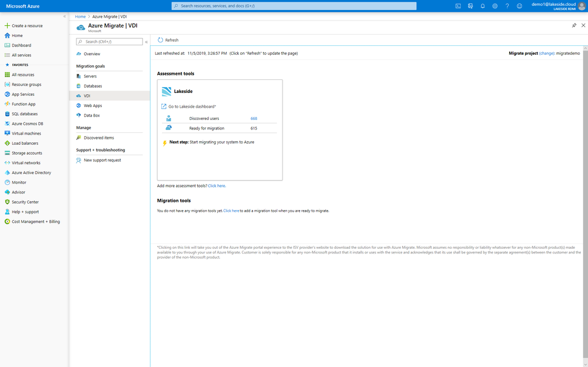Collapse the Azure Migrate resource menu
Image resolution: width=588 pixels, height=367 pixels.
[x=146, y=42]
